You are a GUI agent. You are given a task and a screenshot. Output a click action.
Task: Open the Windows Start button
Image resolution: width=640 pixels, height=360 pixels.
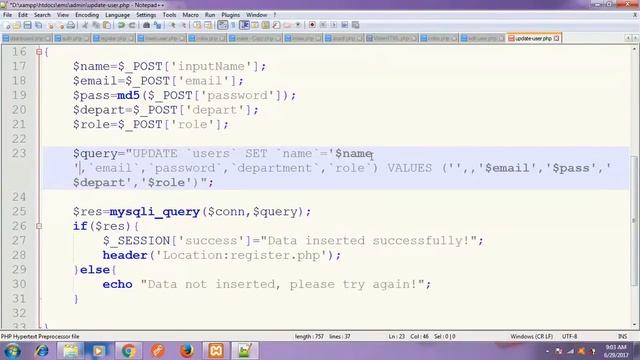[12, 351]
